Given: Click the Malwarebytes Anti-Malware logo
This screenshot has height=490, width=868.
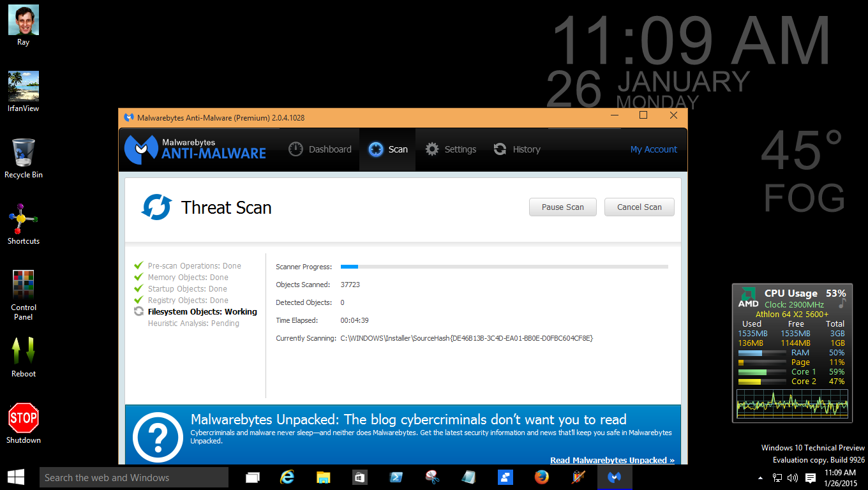Looking at the screenshot, I should click(195, 149).
